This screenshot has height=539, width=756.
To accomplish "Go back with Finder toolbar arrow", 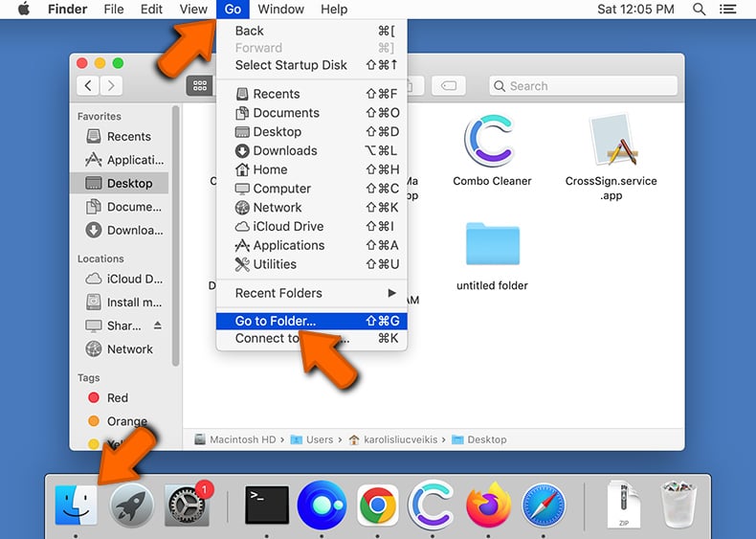I will coord(88,86).
